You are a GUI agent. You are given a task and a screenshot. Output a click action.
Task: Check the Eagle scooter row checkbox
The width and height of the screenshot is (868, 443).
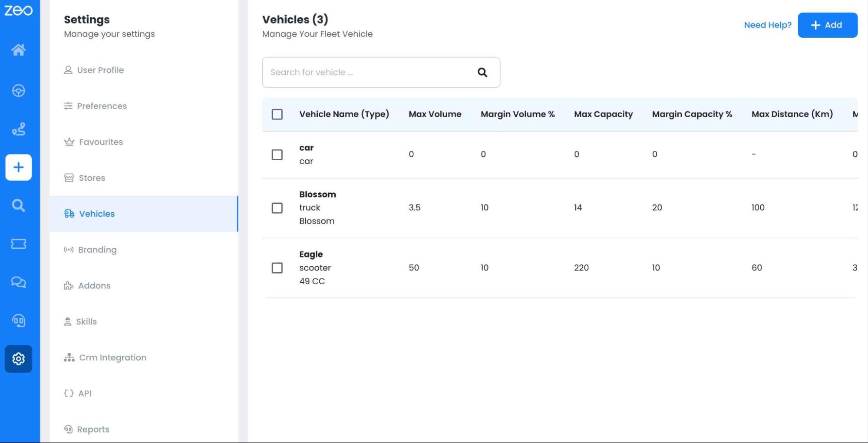[277, 268]
